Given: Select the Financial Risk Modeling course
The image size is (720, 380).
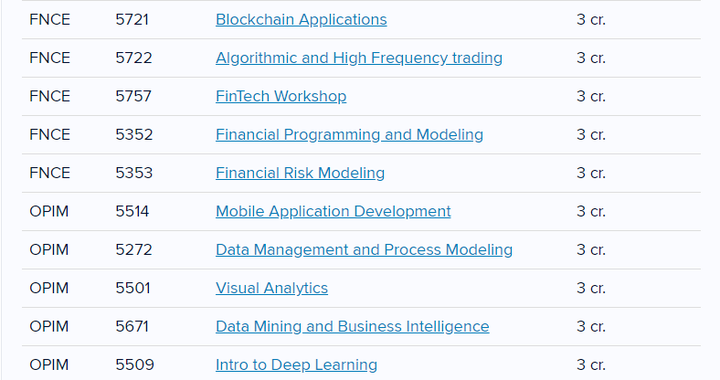Looking at the screenshot, I should pos(300,173).
